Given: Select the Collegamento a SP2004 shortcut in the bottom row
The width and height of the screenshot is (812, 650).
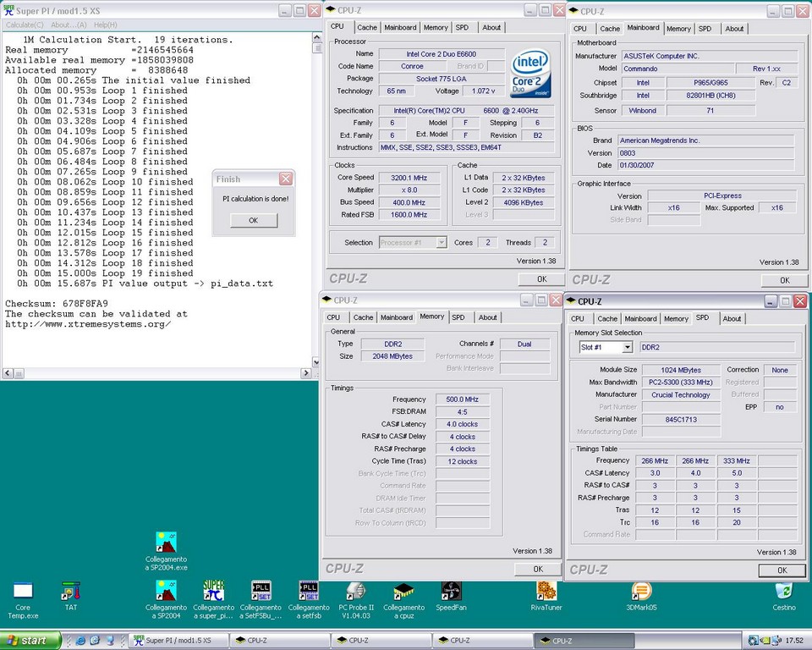Looking at the screenshot, I should pyautogui.click(x=167, y=600).
